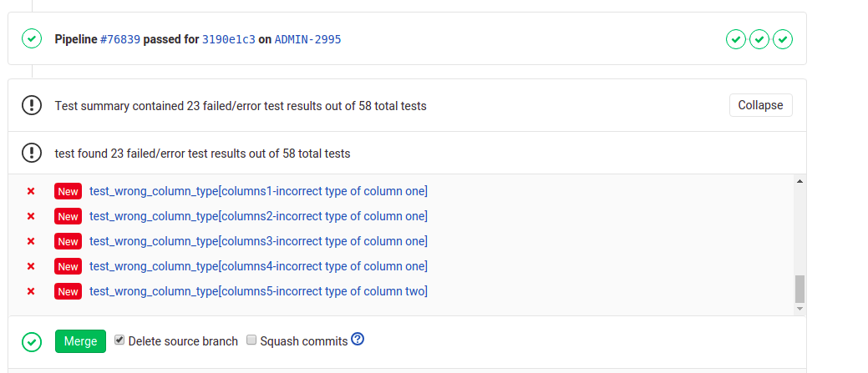Open commit 3190e1c3 link
This screenshot has height=373, width=868.
[x=229, y=39]
